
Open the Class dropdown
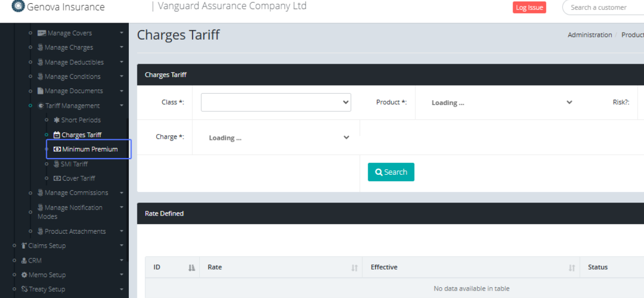(276, 102)
